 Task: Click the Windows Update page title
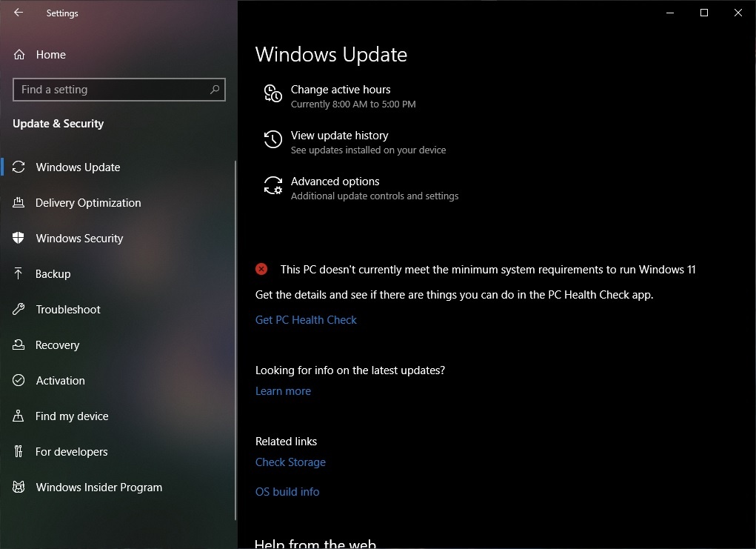coord(331,55)
